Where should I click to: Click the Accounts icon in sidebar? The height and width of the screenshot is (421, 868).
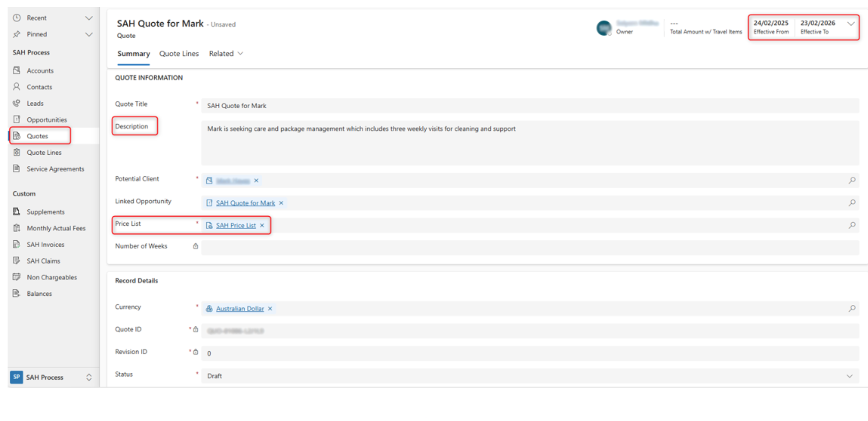17,70
